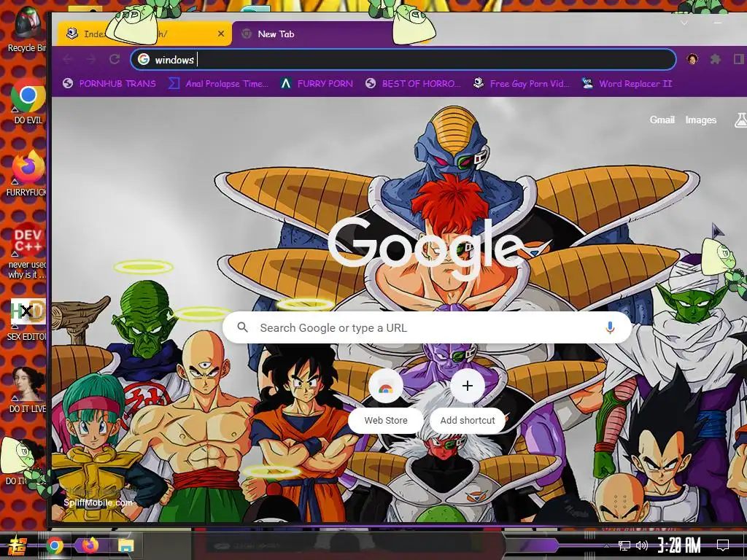The height and width of the screenshot is (560, 747).
Task: Close the first yellow tab
Action: tap(220, 34)
